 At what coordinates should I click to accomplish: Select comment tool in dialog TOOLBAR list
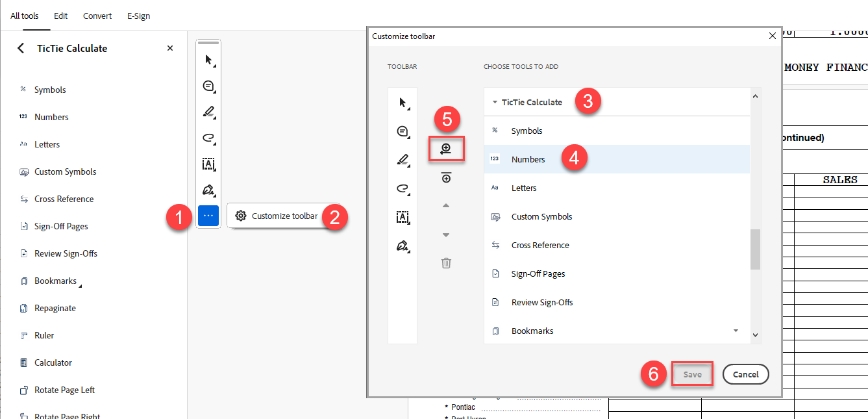coord(403,131)
